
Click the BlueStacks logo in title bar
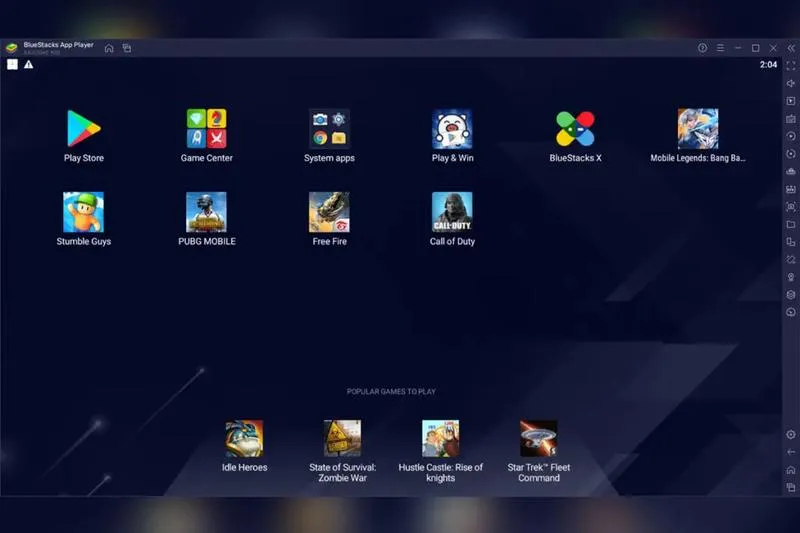pos(12,48)
